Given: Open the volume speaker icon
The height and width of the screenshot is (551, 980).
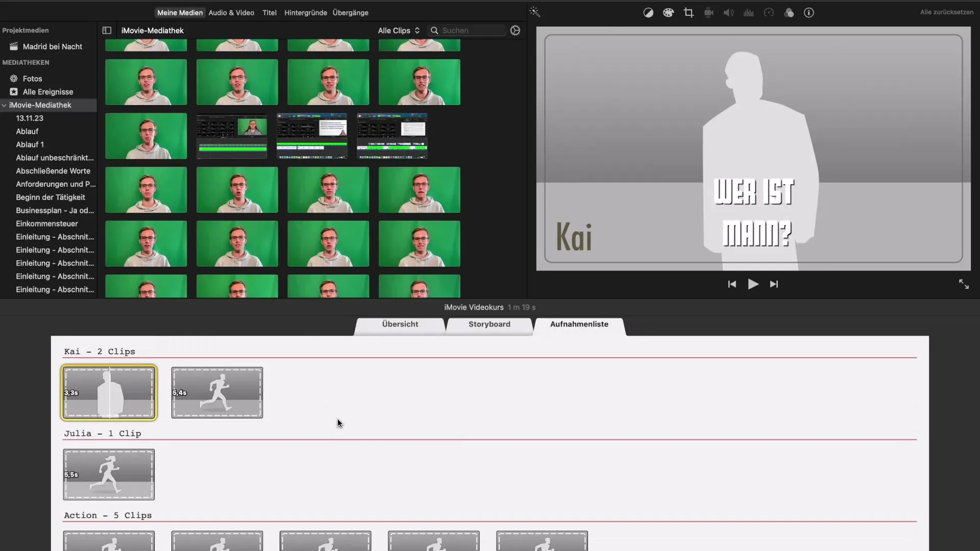Looking at the screenshot, I should pyautogui.click(x=728, y=13).
